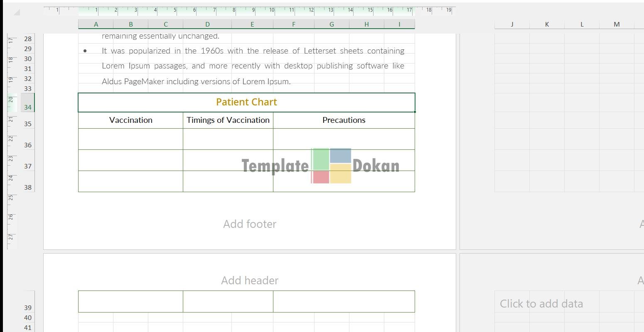Click column F header
644x332 pixels.
294,24
